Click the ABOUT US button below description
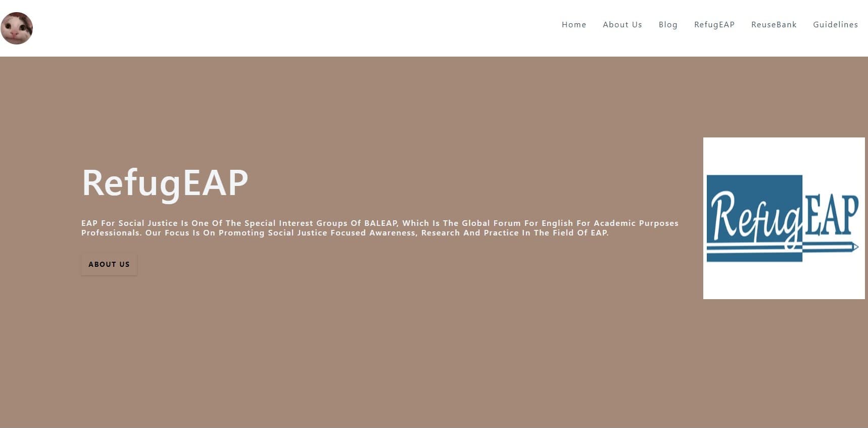This screenshot has width=868, height=428. click(109, 265)
